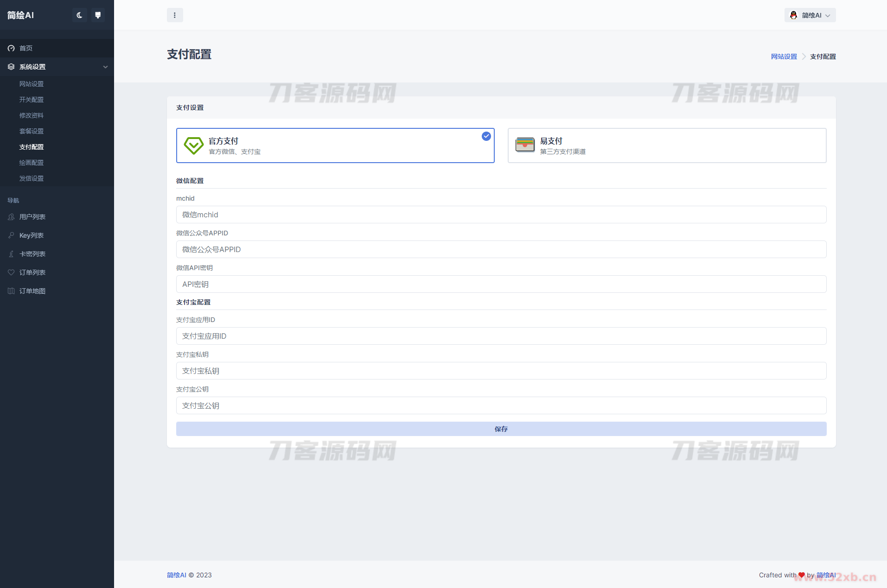Select the 官方支付 payment option
This screenshot has height=588, width=887.
tap(335, 145)
